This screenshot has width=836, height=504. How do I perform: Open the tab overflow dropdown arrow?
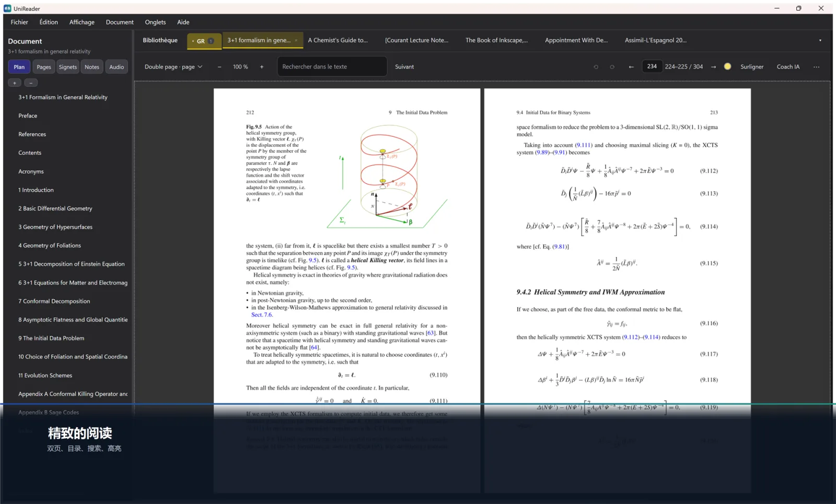tap(820, 40)
